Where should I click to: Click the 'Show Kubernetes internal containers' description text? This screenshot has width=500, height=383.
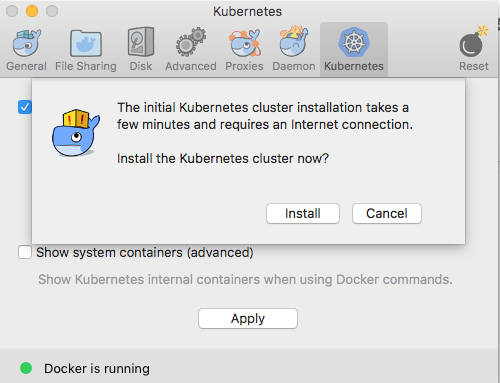245,279
